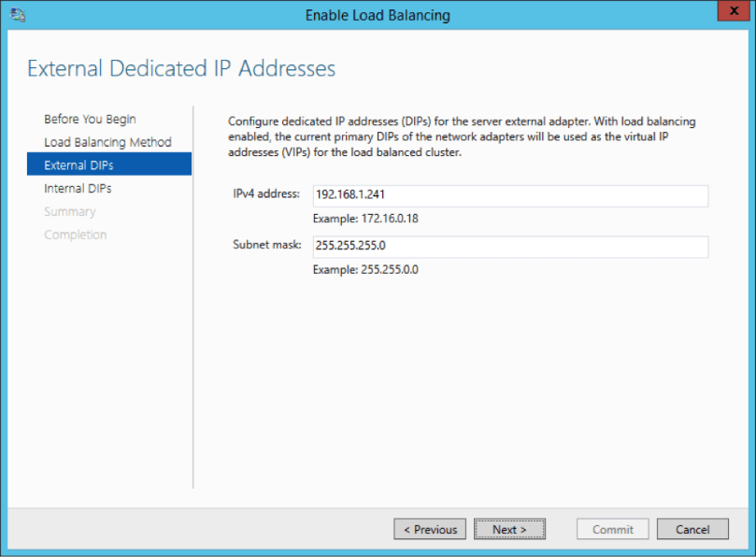The image size is (756, 557).
Task: Click the Example: 255.255.0.0 hint text
Action: 364,270
